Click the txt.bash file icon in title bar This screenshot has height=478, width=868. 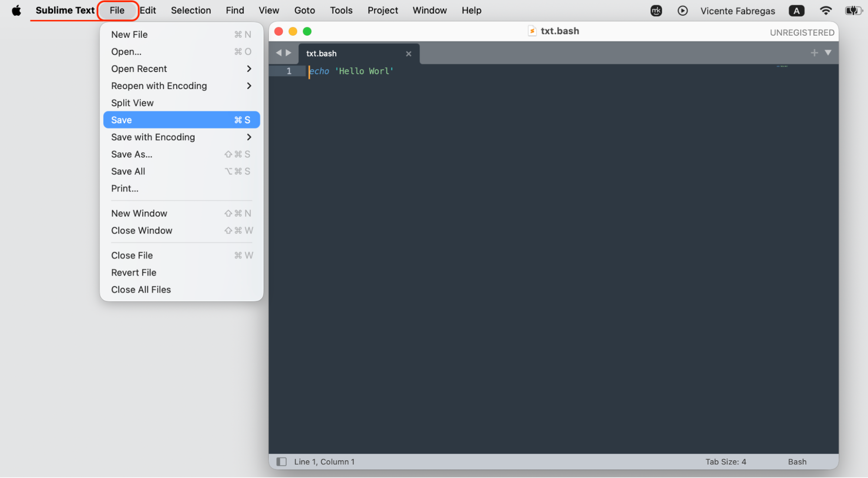click(x=532, y=31)
